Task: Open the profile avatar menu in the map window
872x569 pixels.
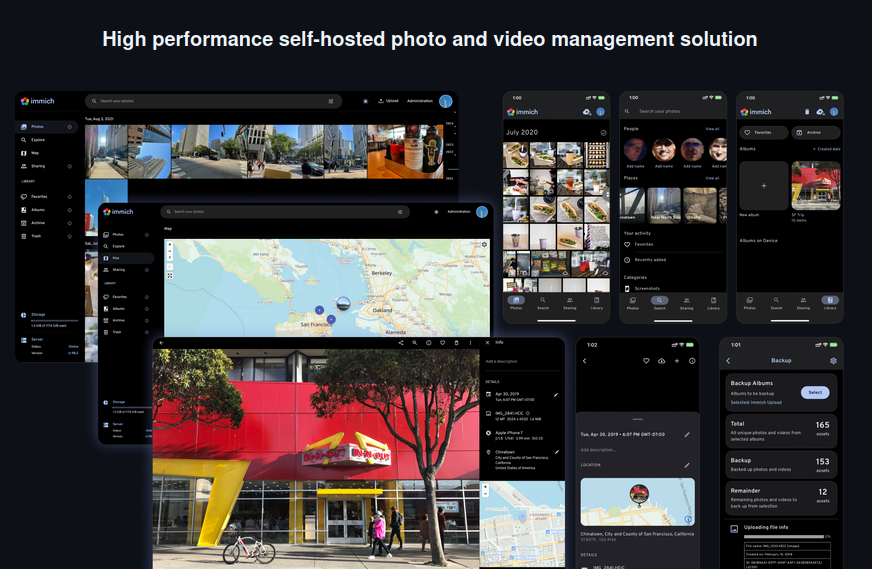Action: coord(482,212)
